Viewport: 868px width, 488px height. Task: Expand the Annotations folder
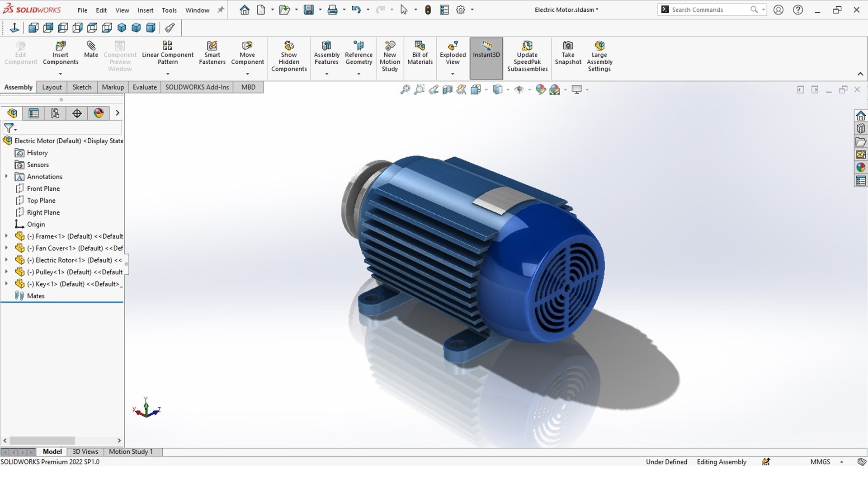[x=6, y=177]
